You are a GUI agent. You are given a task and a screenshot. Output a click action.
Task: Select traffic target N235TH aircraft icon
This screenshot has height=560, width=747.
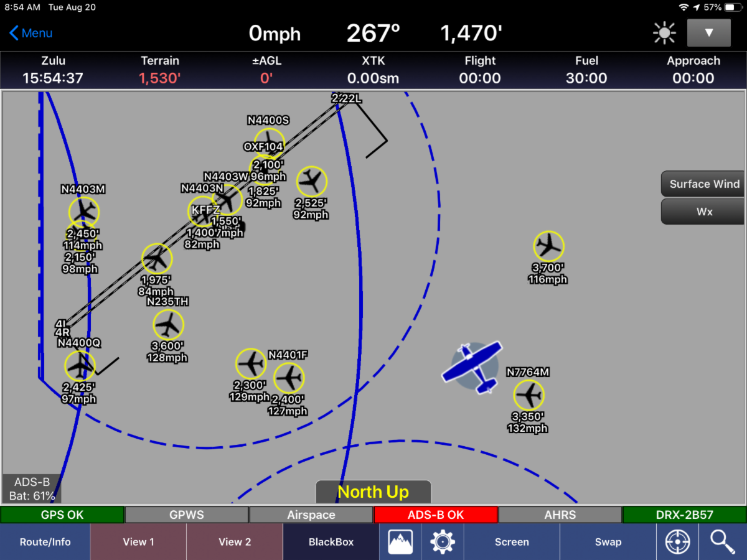[168, 325]
